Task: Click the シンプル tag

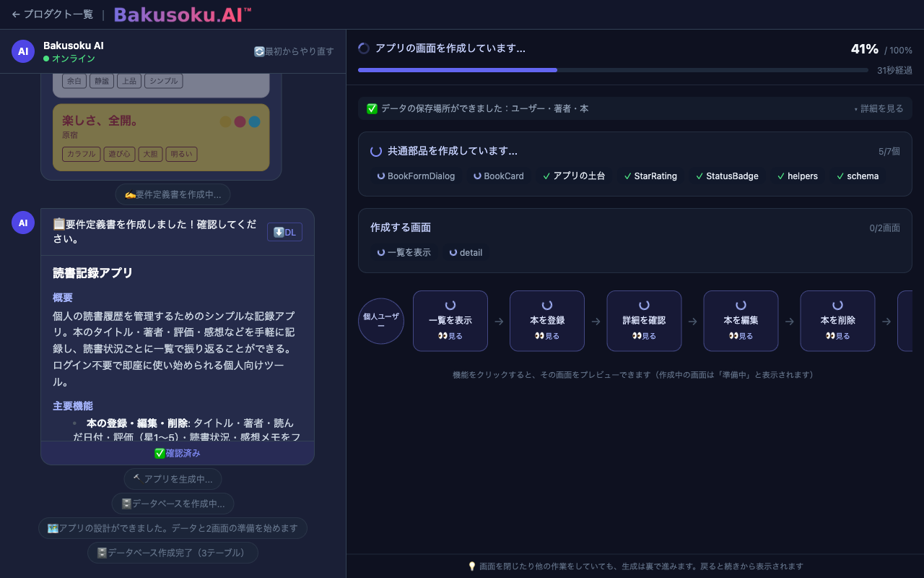Action: coord(163,81)
